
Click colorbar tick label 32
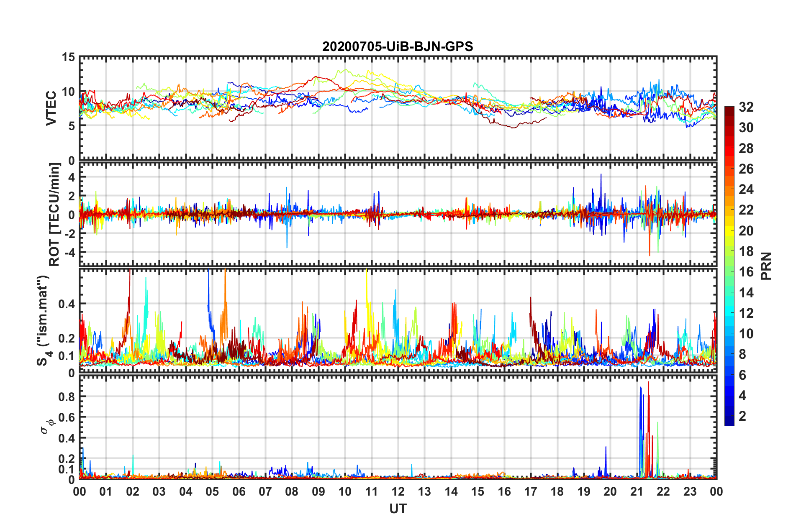746,107
